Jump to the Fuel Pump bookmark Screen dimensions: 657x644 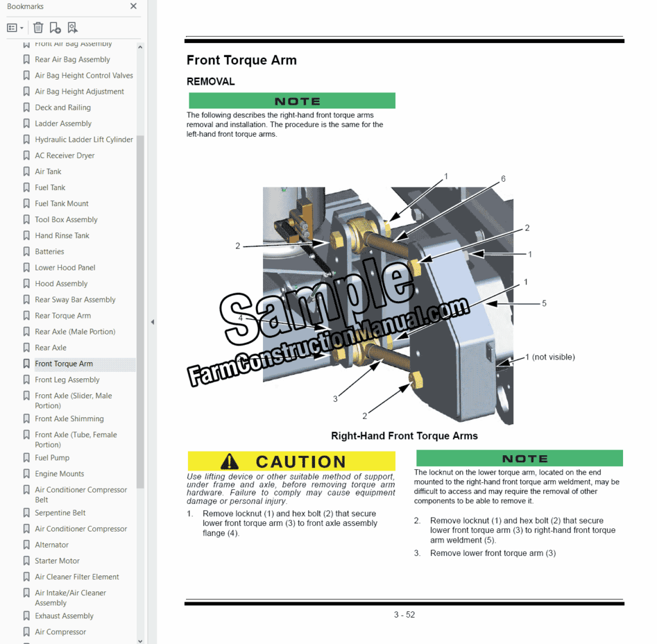[52, 457]
